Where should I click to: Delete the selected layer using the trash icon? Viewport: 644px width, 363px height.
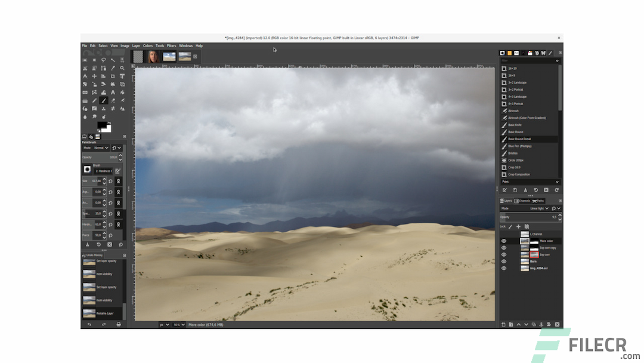(557, 324)
